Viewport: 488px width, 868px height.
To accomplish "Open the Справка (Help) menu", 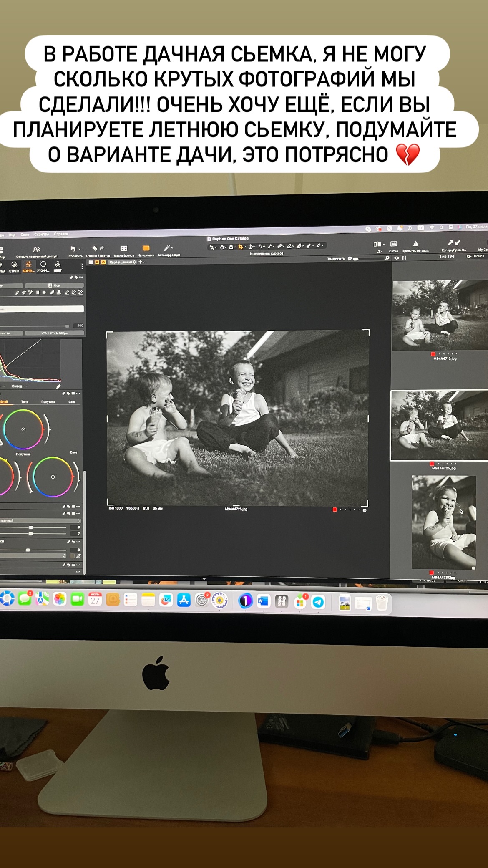I will tap(61, 234).
